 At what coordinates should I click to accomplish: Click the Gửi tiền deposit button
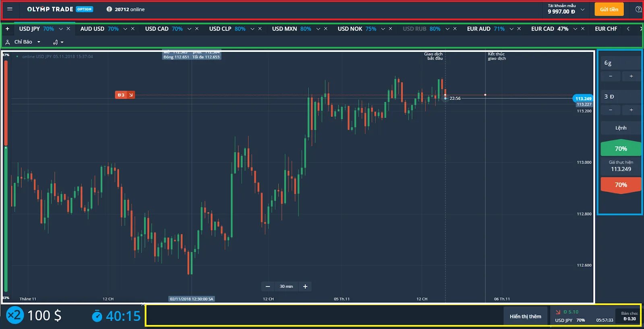(x=609, y=9)
